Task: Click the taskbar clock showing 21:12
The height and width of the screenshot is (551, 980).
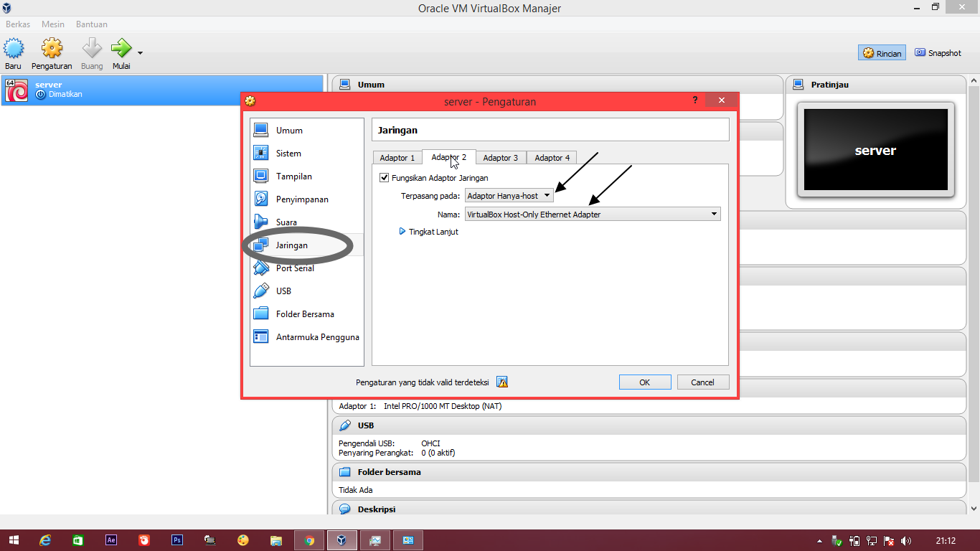Action: pyautogui.click(x=946, y=541)
